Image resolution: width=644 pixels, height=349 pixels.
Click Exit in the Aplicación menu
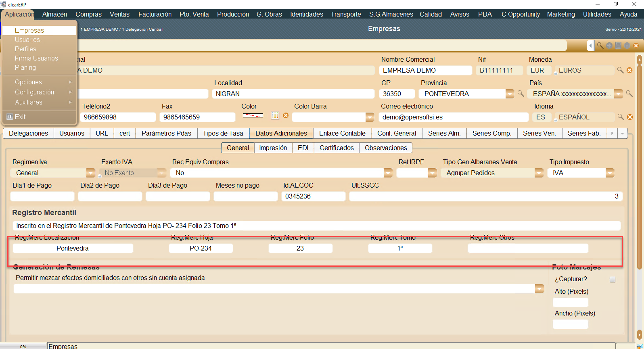(20, 117)
